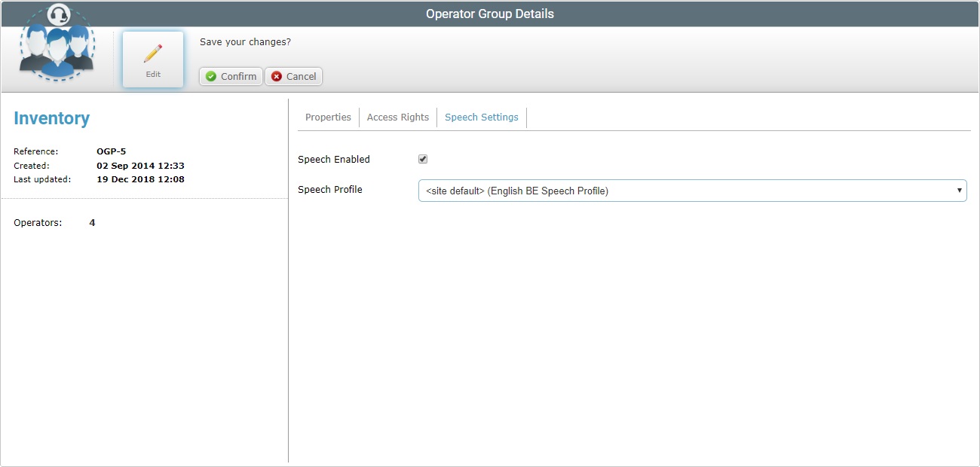The width and height of the screenshot is (980, 467).
Task: Click the Speech Profile dropdown arrow
Action: tap(958, 190)
